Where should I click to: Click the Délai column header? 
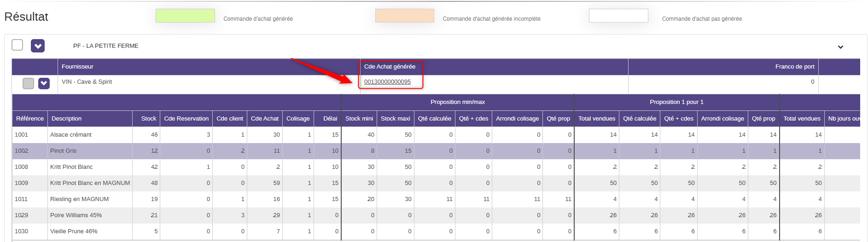point(330,119)
